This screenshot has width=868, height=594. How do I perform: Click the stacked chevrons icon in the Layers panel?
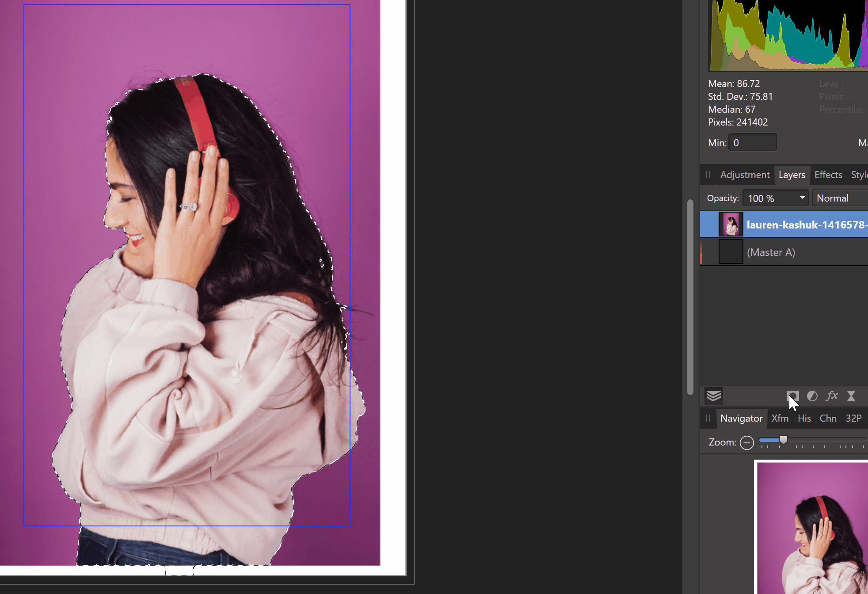[x=713, y=396]
